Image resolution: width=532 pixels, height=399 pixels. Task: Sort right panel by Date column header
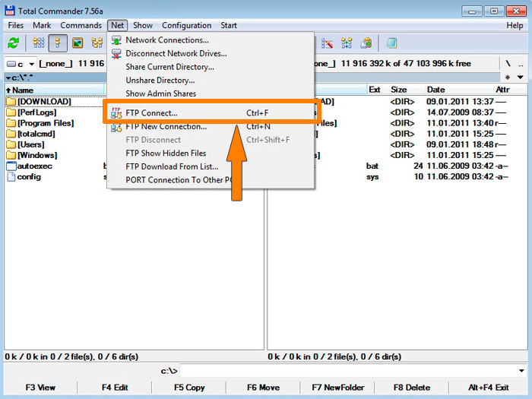[x=435, y=90]
